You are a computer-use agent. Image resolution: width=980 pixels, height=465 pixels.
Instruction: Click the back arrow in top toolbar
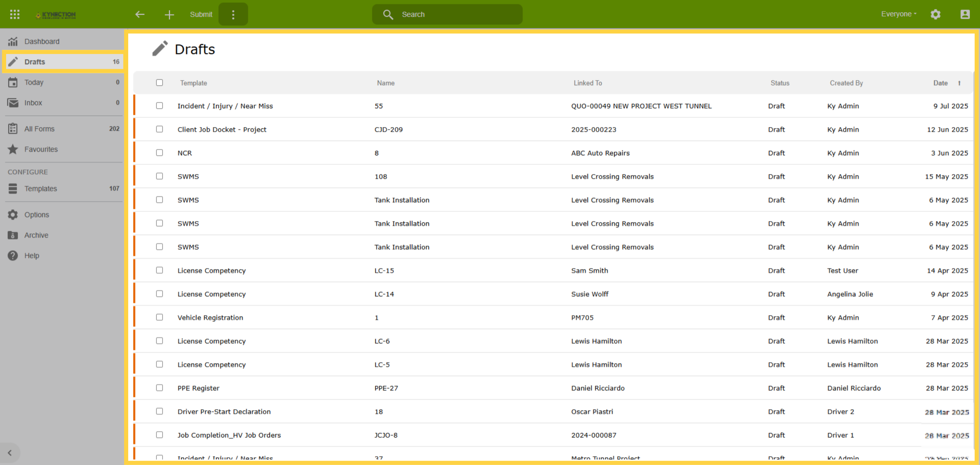tap(140, 14)
